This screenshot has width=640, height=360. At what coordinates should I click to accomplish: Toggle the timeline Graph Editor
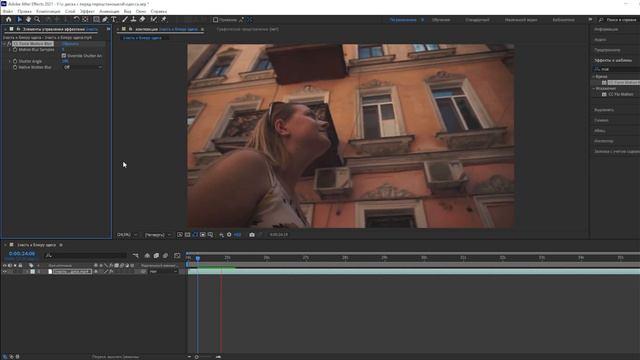177,256
